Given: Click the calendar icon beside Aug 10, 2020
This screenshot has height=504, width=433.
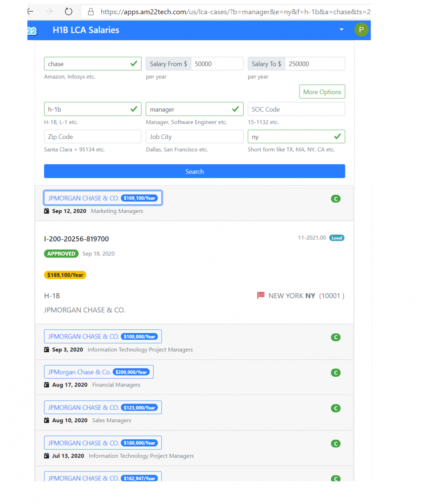Looking at the screenshot, I should click(46, 420).
